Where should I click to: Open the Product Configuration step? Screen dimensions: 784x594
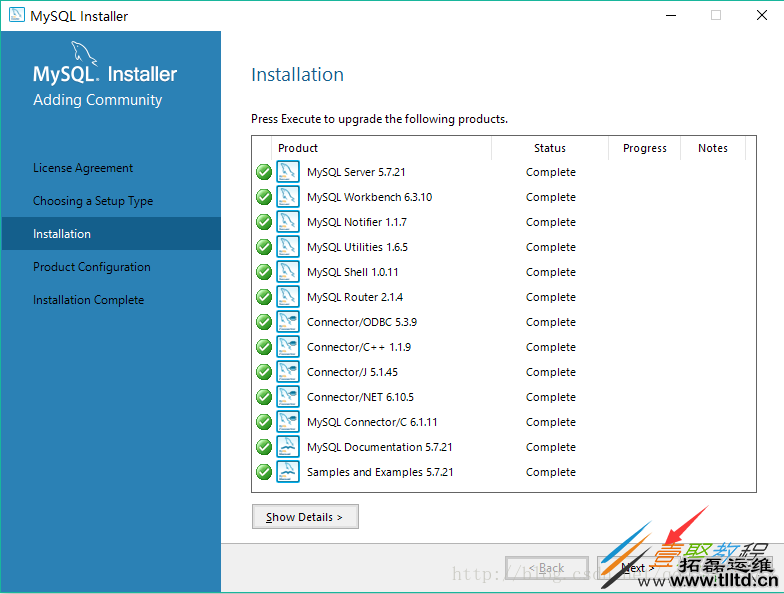(92, 267)
